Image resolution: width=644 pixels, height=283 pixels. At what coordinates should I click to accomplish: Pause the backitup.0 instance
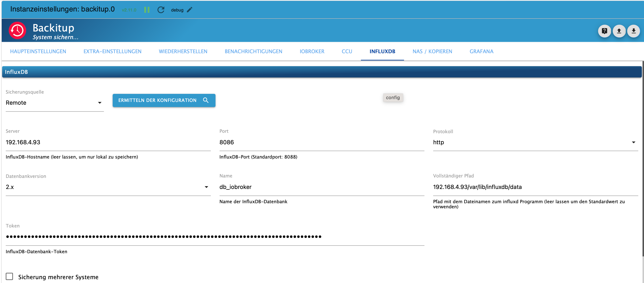point(147,10)
